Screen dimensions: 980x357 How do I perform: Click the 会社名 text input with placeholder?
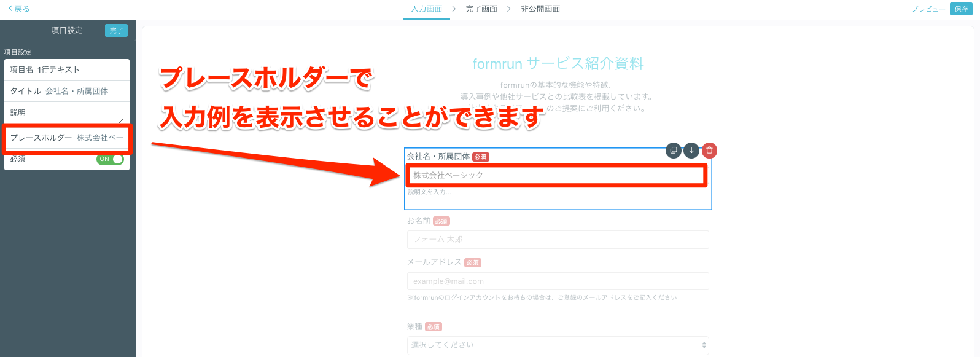[557, 176]
